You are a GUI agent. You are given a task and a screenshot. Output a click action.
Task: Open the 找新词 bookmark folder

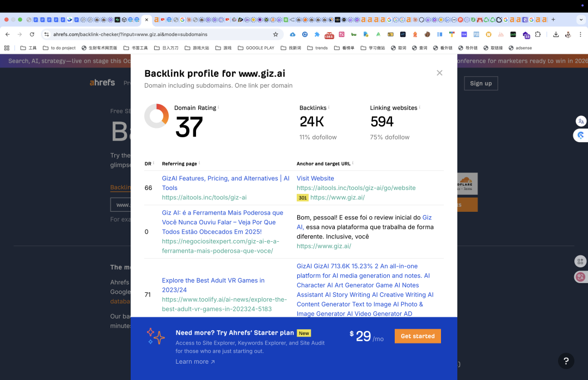tap(291, 48)
